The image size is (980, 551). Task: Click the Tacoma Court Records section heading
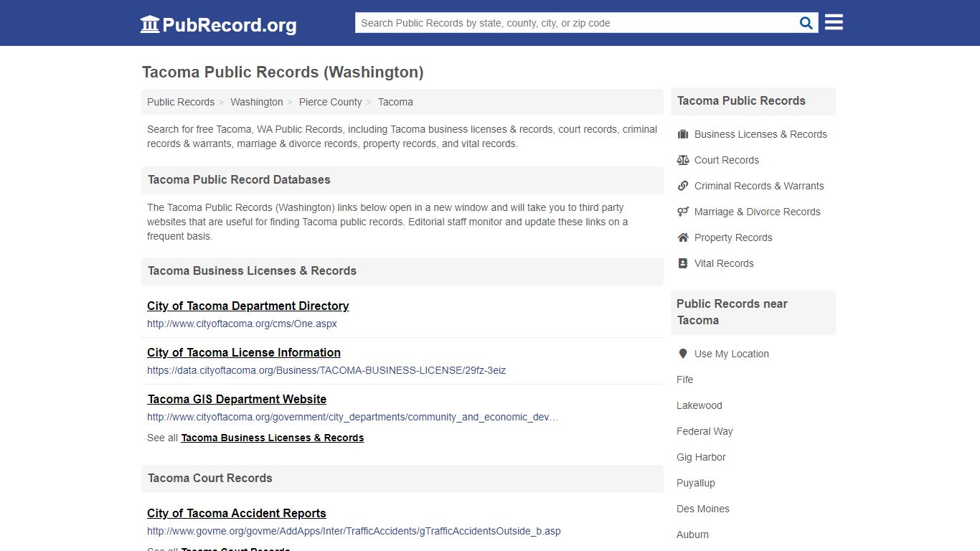click(x=210, y=478)
